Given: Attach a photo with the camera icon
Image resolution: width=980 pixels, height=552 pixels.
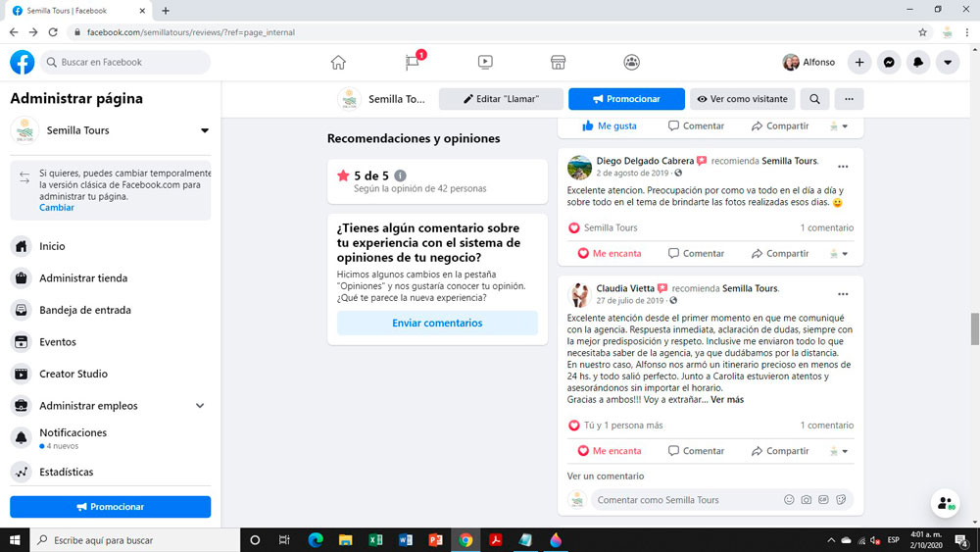Looking at the screenshot, I should coord(807,499).
